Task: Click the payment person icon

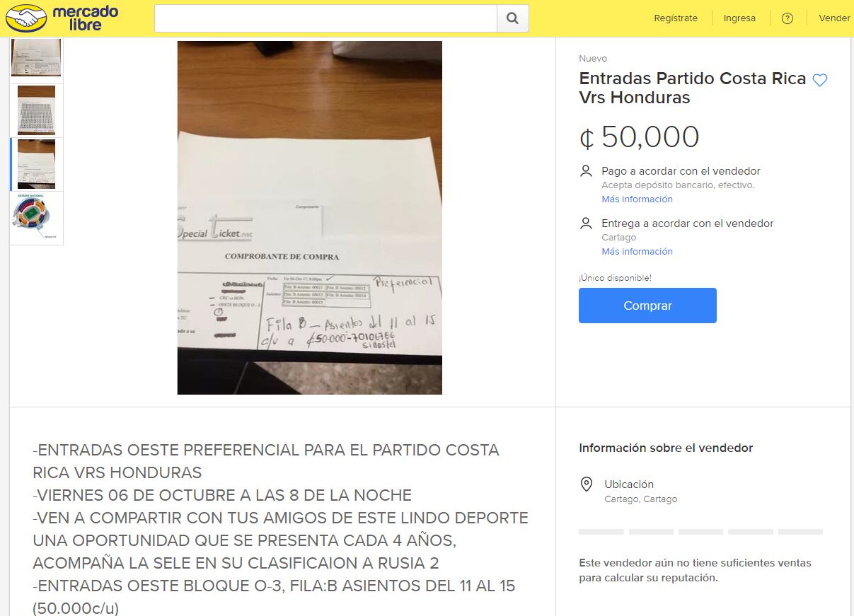Action: tap(586, 171)
